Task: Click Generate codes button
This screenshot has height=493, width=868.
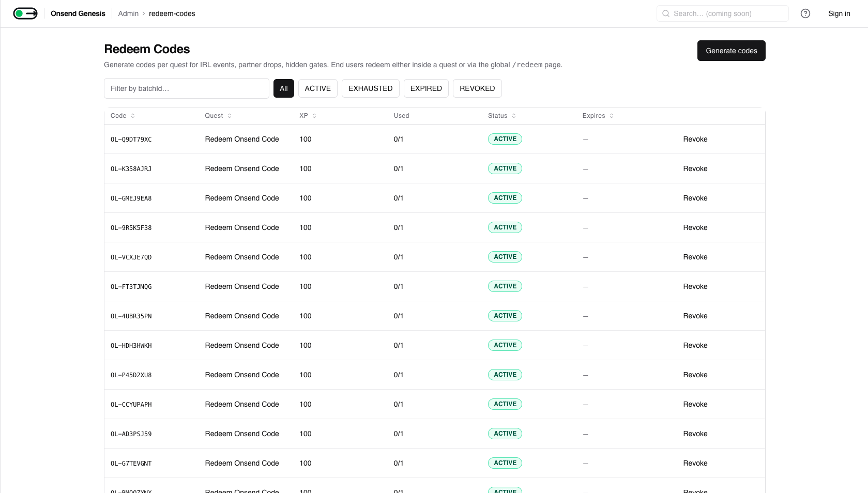Action: (732, 51)
